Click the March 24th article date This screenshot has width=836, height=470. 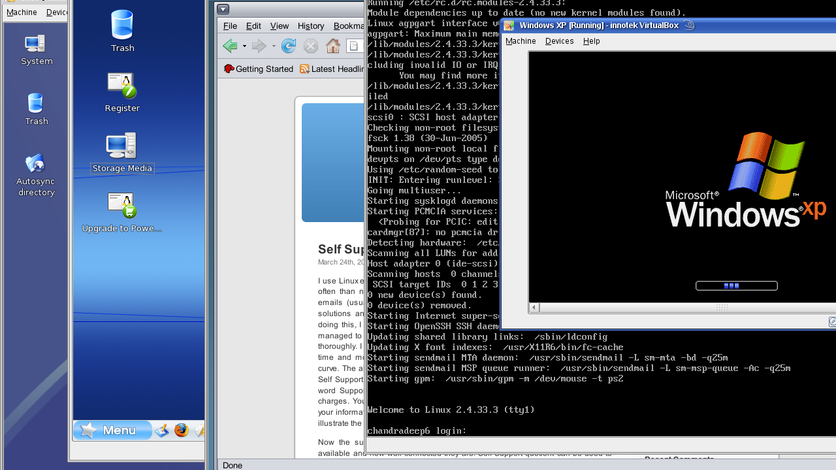pyautogui.click(x=341, y=262)
